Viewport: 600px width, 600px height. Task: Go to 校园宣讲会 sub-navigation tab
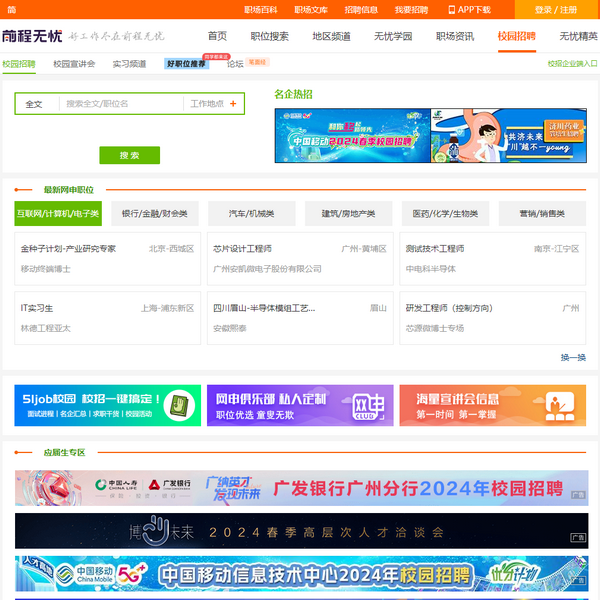[x=74, y=63]
